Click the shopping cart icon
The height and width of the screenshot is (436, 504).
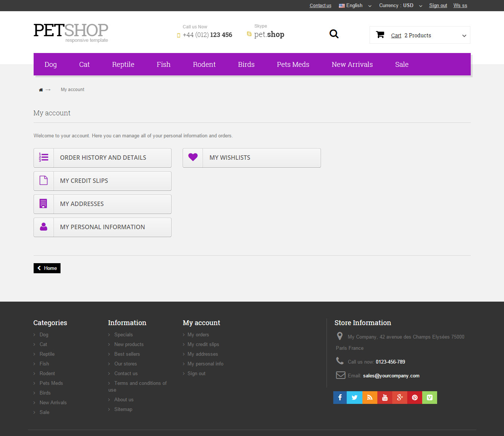tap(380, 35)
